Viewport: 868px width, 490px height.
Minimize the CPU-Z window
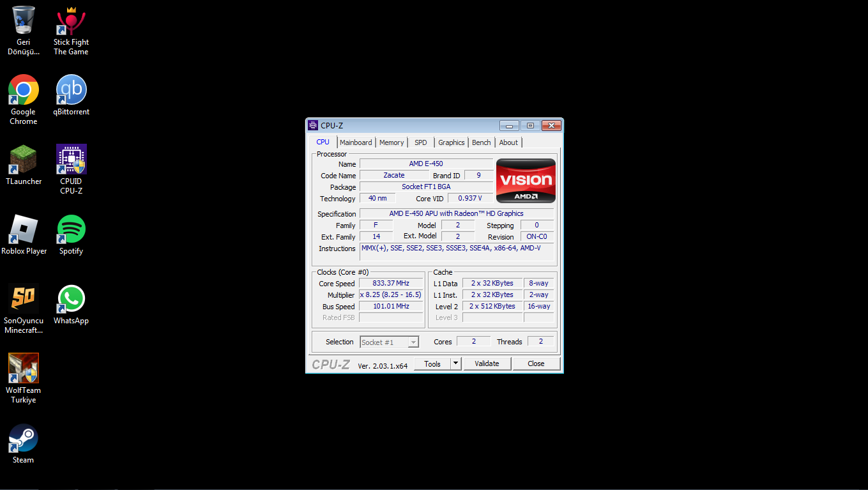(510, 125)
